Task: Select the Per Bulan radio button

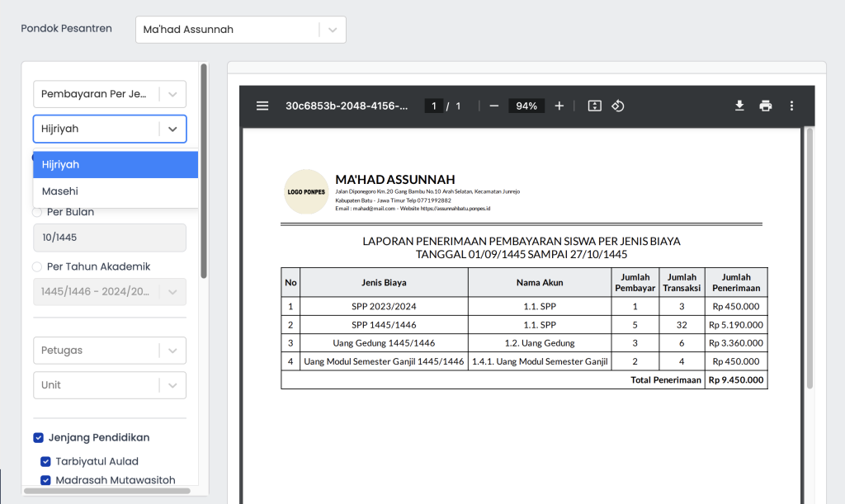Action: pos(37,212)
